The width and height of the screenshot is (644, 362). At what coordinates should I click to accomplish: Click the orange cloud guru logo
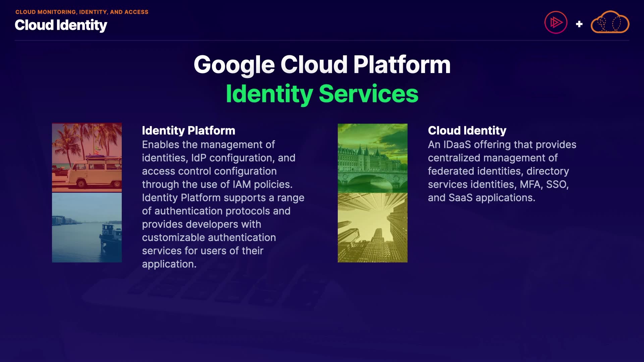610,23
